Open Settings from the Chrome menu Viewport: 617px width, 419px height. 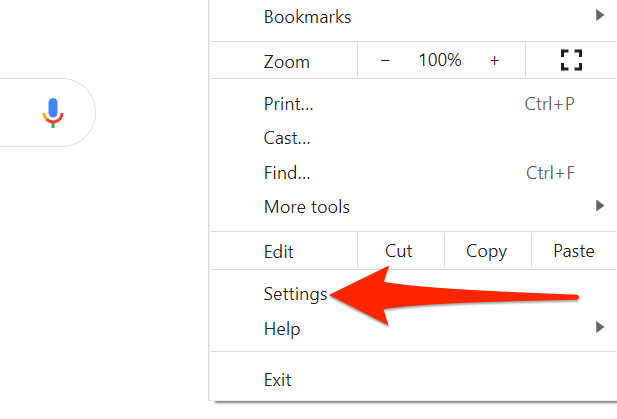click(x=295, y=294)
